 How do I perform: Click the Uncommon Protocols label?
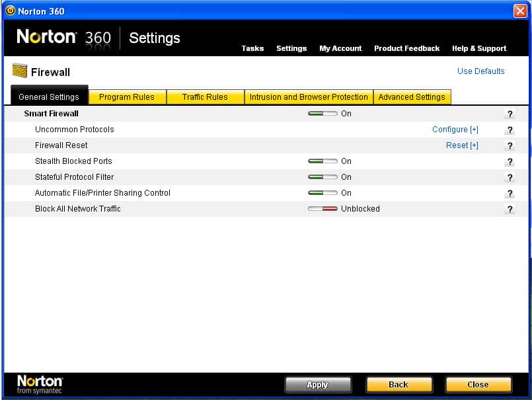tap(74, 130)
